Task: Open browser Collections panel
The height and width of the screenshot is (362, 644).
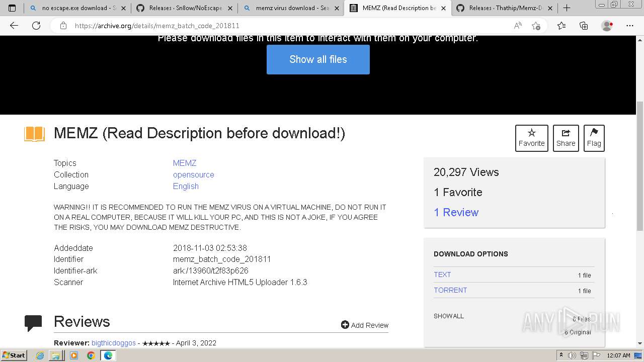Action: (x=584, y=26)
